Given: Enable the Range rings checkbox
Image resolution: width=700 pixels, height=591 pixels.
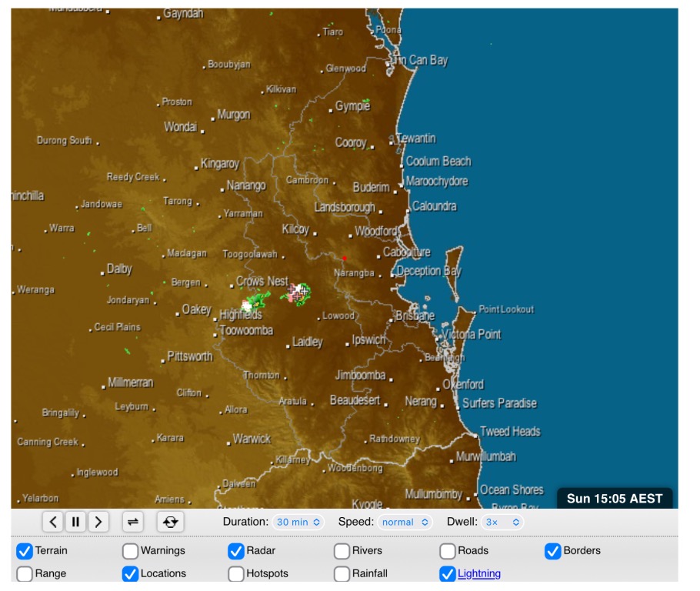Looking at the screenshot, I should click(25, 574).
